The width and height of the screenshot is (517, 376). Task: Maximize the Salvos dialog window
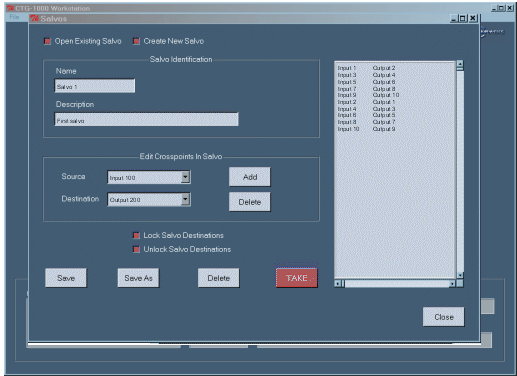tap(463, 18)
